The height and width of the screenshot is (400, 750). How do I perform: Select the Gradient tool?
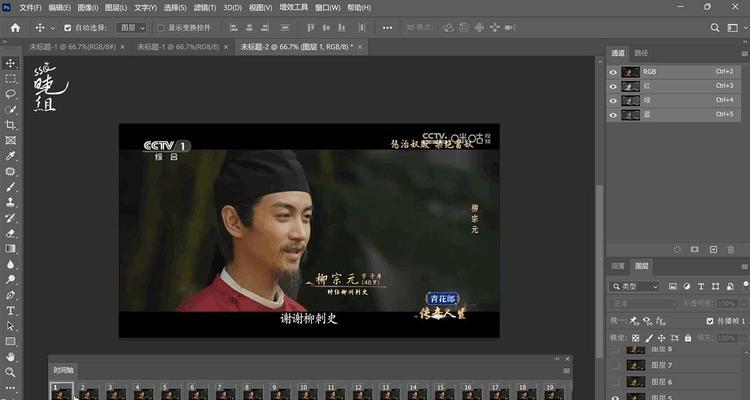pyautogui.click(x=10, y=248)
